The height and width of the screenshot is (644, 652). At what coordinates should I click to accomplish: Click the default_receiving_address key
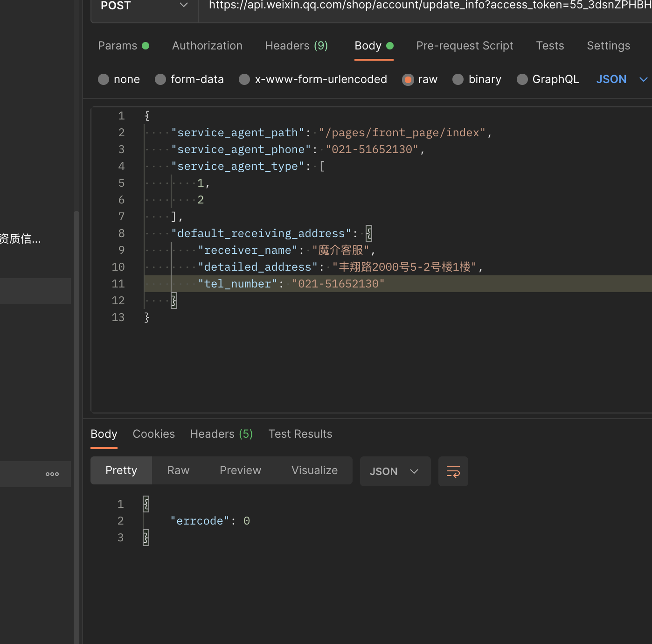(261, 233)
